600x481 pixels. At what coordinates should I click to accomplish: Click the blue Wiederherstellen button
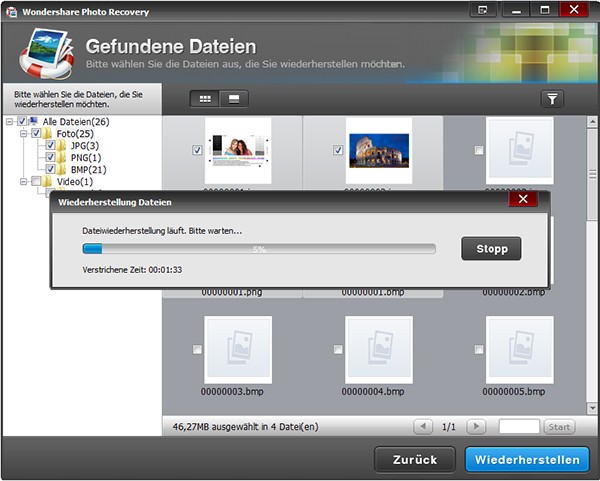(527, 460)
